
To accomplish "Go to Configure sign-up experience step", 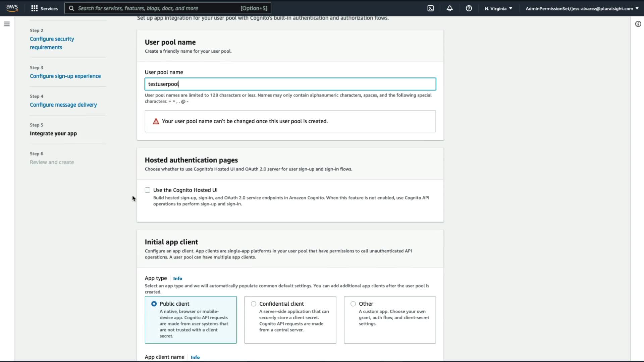I will [x=65, y=76].
